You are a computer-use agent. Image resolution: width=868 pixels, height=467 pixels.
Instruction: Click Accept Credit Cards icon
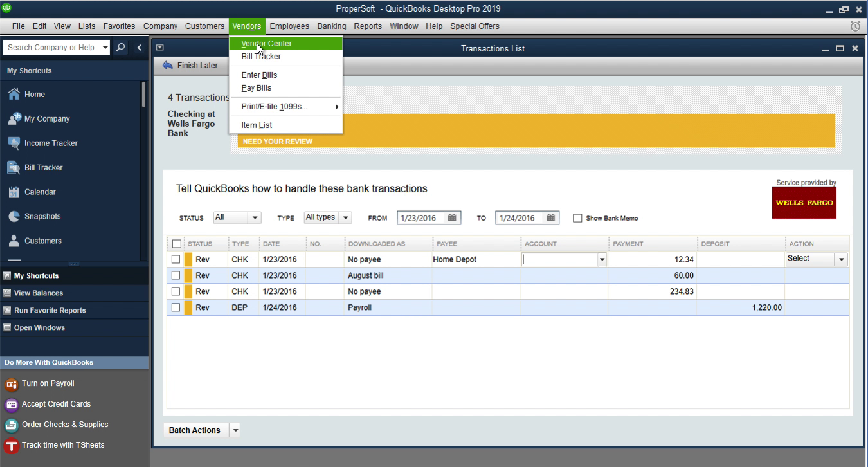click(x=11, y=405)
